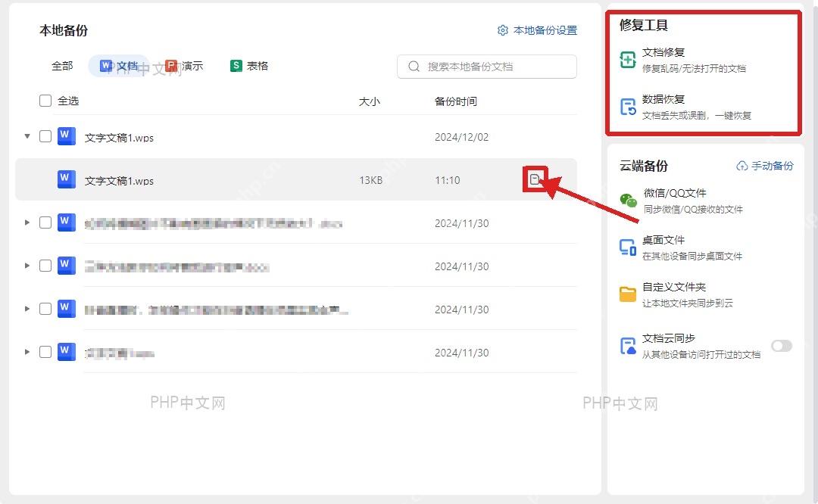Viewport: 818px width, 504px height.
Task: Tick the checkbox of the last 2024/11/30 row
Action: coord(45,352)
